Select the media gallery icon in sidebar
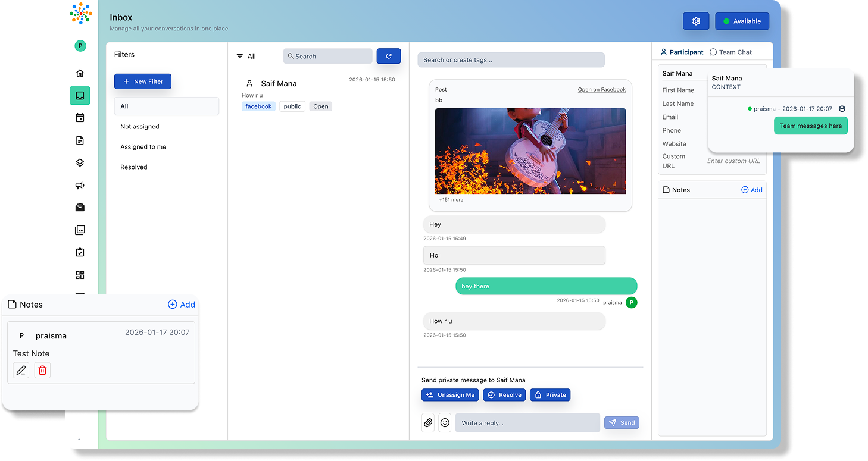 coord(80,230)
